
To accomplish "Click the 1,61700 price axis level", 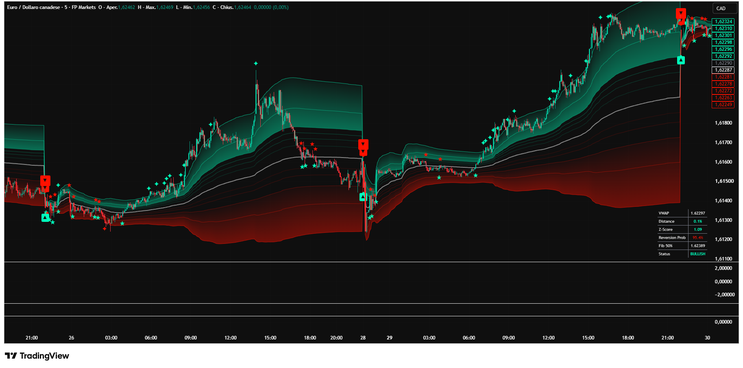I will [723, 143].
